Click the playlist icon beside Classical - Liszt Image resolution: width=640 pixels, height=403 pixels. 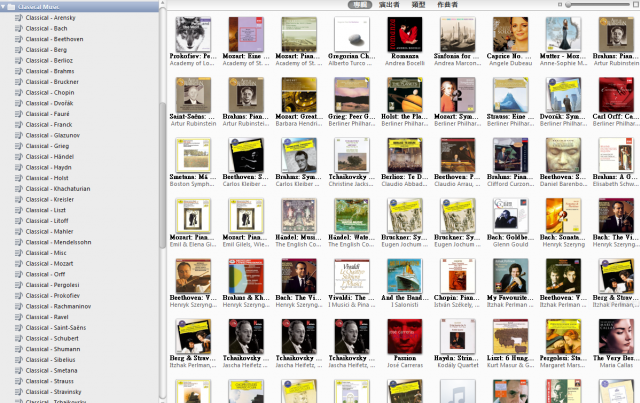pos(19,210)
